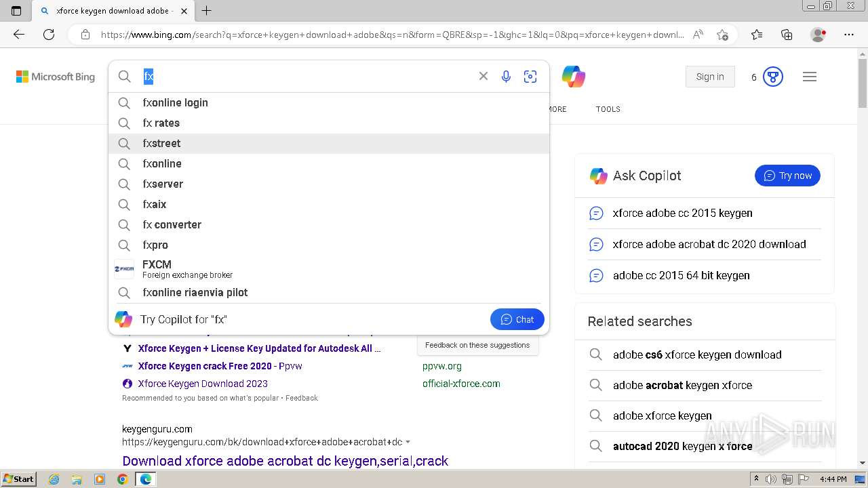The image size is (868, 488).
Task: Pick the 'fxserver' suggestion
Action: [x=329, y=184]
